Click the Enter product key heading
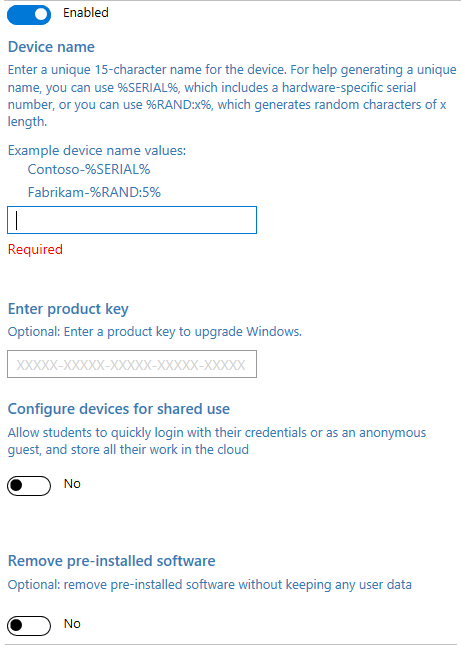The width and height of the screenshot is (461, 645). coord(68,309)
